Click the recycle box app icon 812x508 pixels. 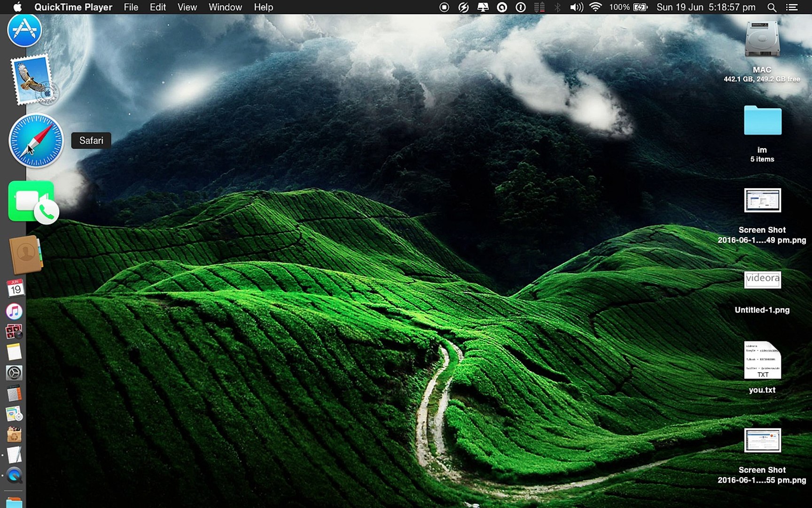14,435
